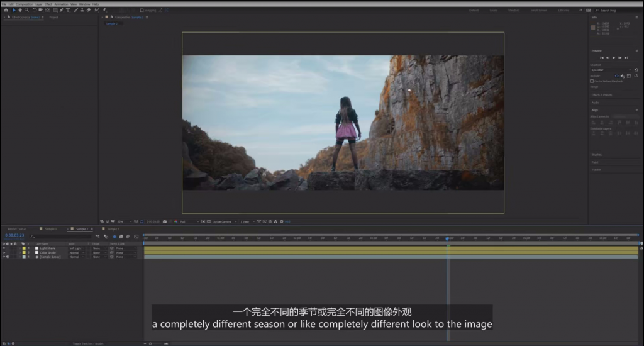Select the Selection arrow tool
The image size is (644, 346).
click(14, 10)
